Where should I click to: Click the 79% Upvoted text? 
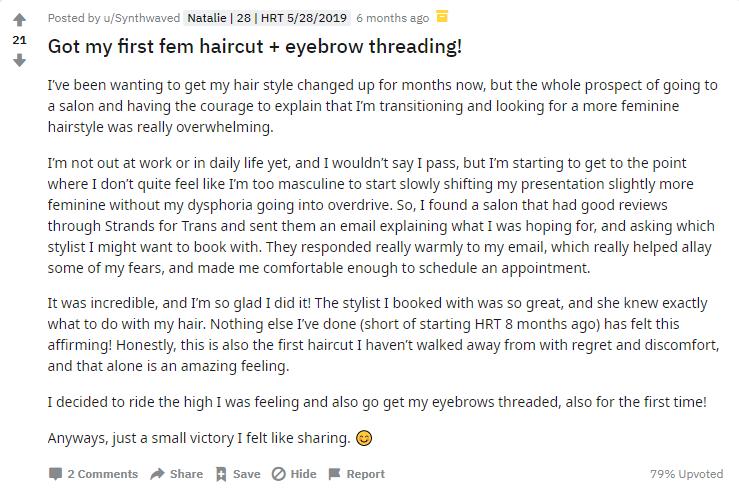687,474
